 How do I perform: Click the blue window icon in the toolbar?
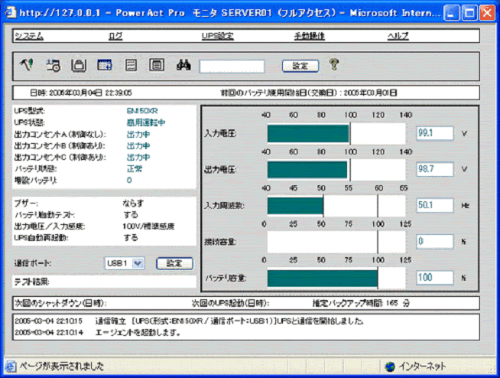click(x=105, y=65)
